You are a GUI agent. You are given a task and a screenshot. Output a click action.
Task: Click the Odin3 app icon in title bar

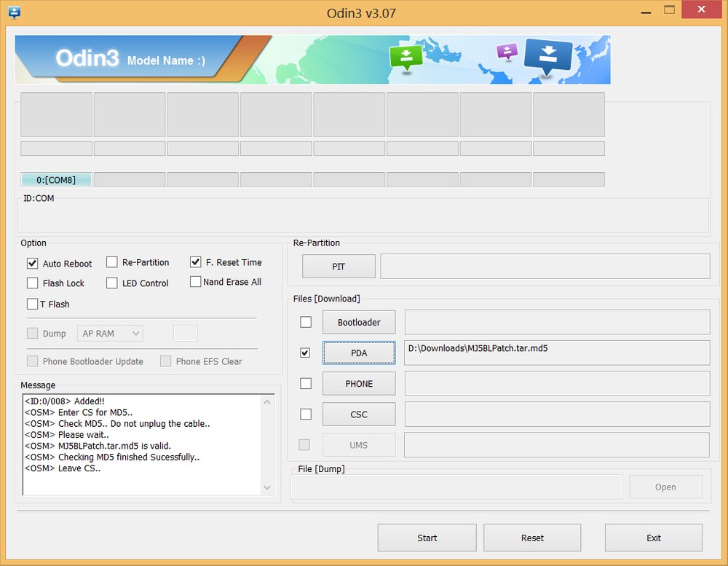pyautogui.click(x=14, y=12)
